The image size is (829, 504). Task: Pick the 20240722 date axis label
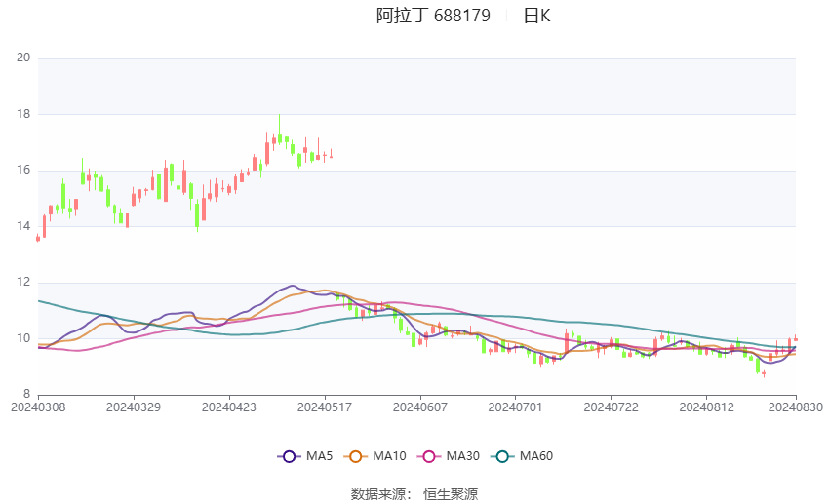tap(611, 405)
